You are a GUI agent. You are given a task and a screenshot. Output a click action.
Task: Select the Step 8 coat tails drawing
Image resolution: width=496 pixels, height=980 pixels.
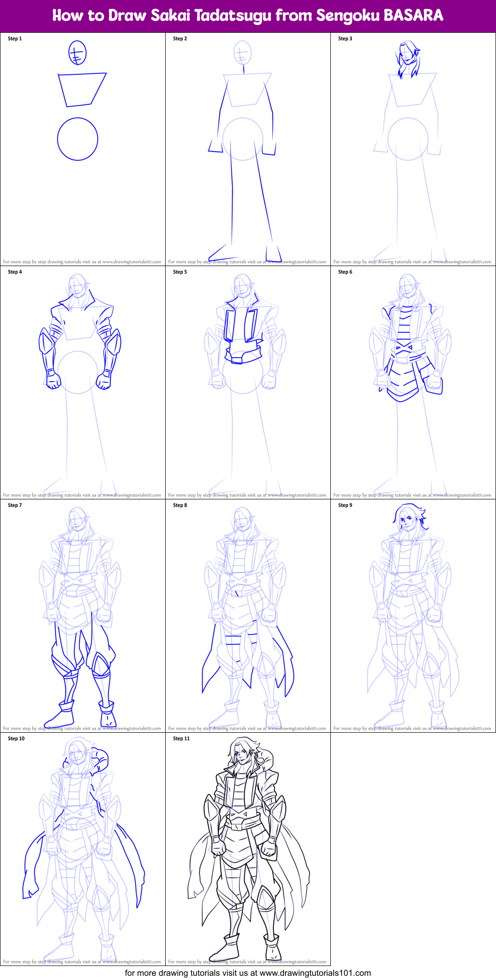pos(248,616)
